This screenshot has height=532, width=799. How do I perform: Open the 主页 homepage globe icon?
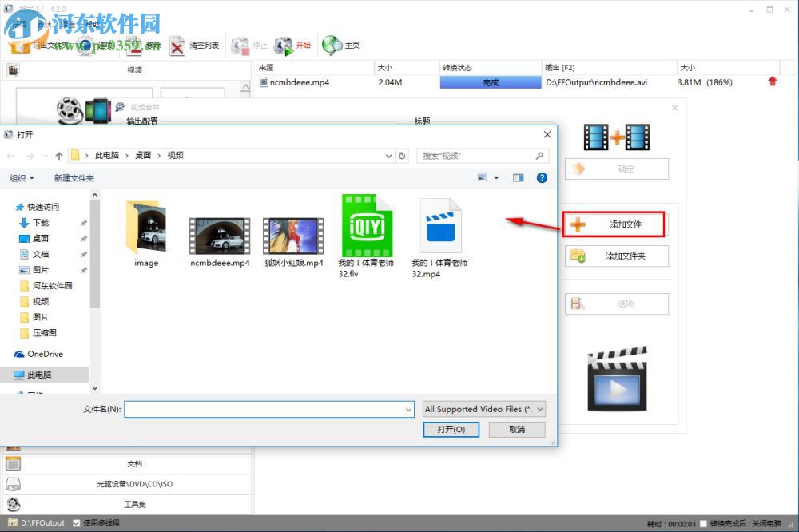tap(332, 46)
